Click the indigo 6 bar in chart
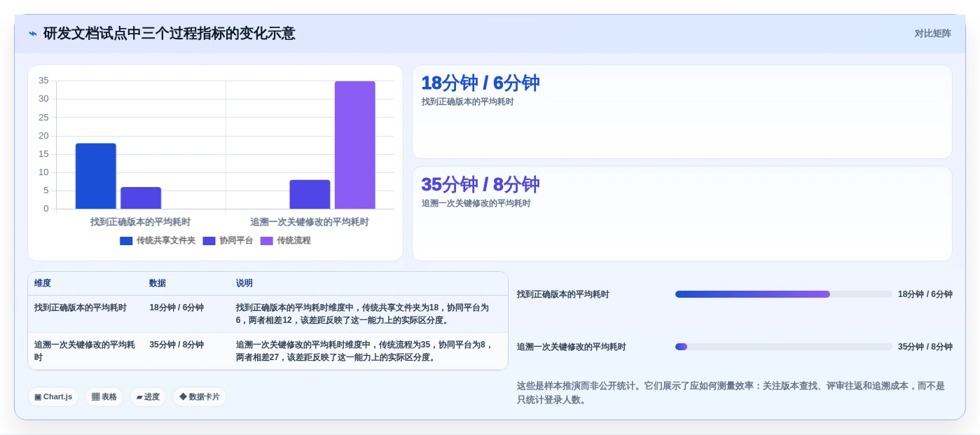The image size is (980, 435). 141,198
